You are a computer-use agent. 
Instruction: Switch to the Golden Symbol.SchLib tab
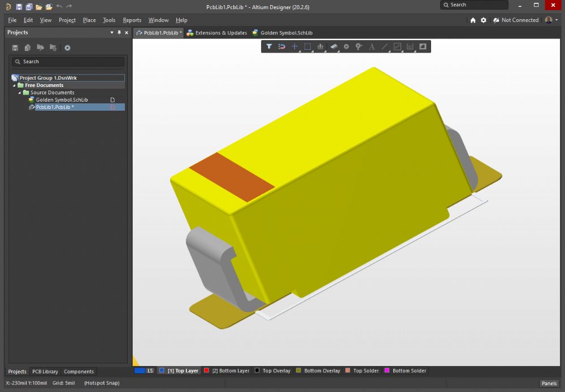pyautogui.click(x=286, y=33)
